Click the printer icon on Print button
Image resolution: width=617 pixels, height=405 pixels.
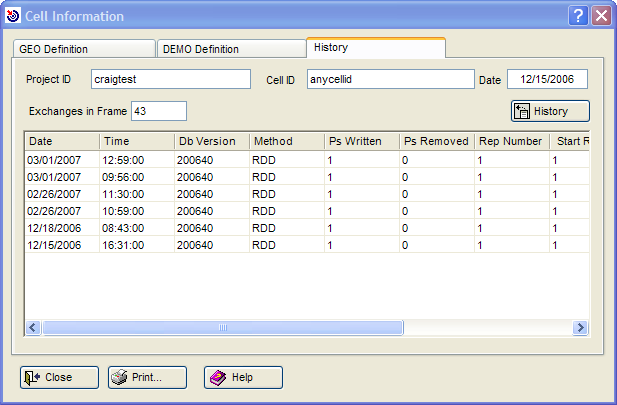click(x=119, y=377)
